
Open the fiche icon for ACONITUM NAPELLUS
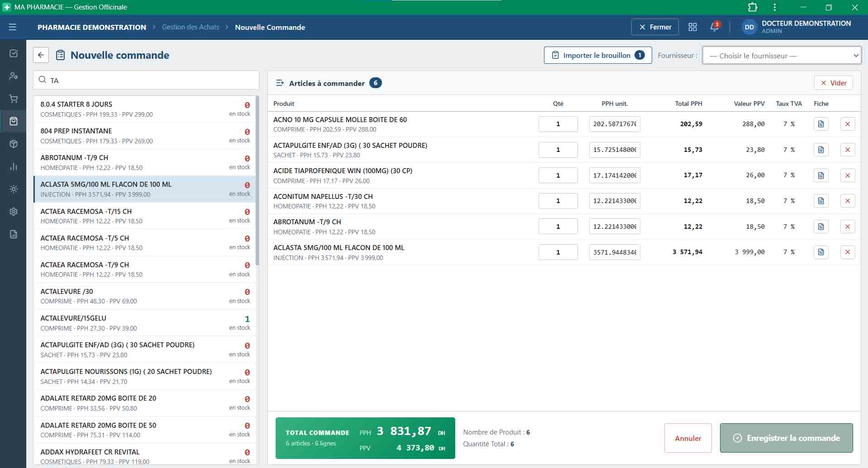point(821,201)
